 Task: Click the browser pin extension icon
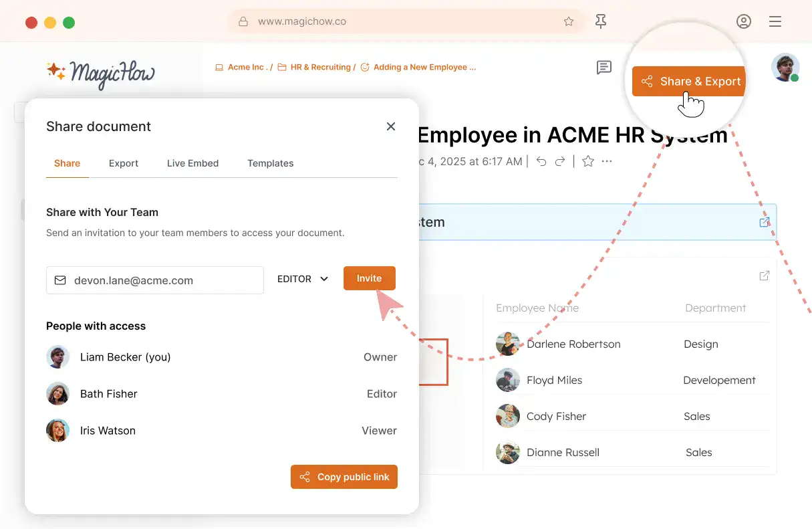point(601,21)
